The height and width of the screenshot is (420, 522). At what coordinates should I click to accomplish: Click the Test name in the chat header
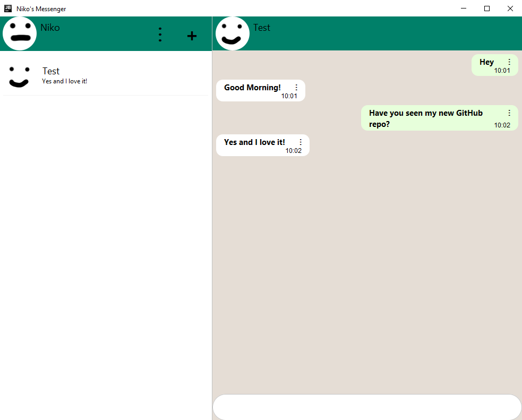(262, 28)
